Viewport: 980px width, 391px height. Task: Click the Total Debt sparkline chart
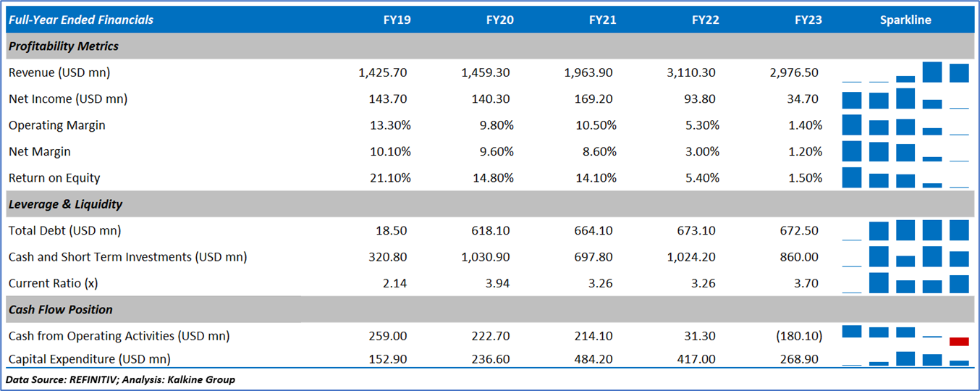click(x=905, y=231)
